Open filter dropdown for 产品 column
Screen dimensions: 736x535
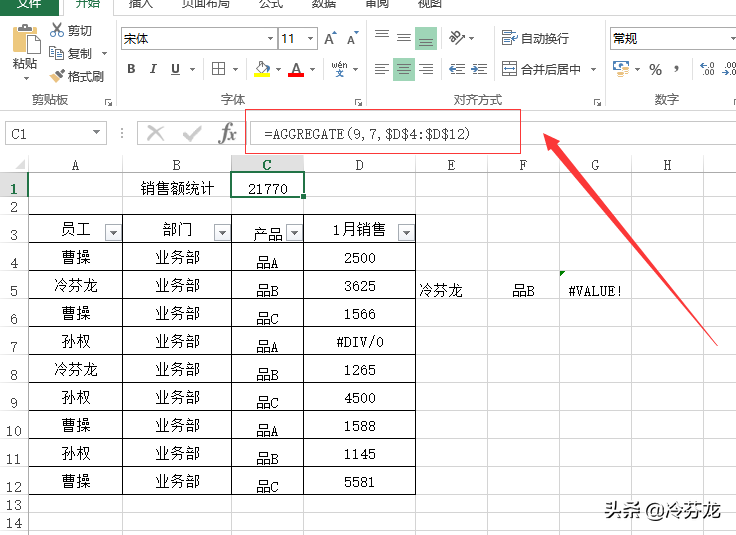point(294,232)
